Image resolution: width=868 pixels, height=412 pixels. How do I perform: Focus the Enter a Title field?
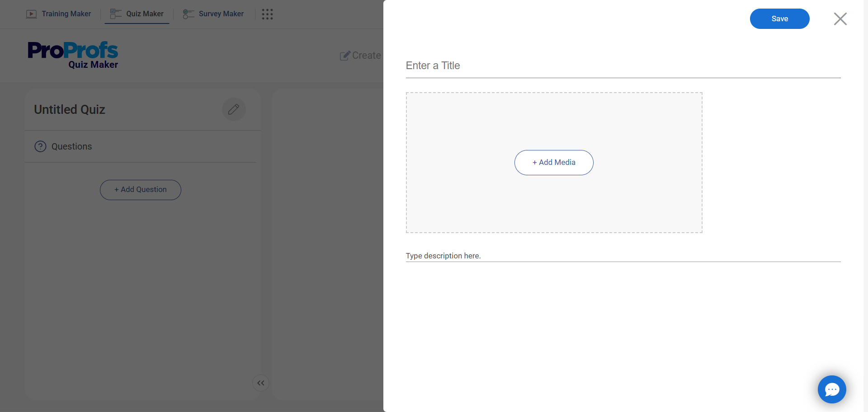pos(623,66)
